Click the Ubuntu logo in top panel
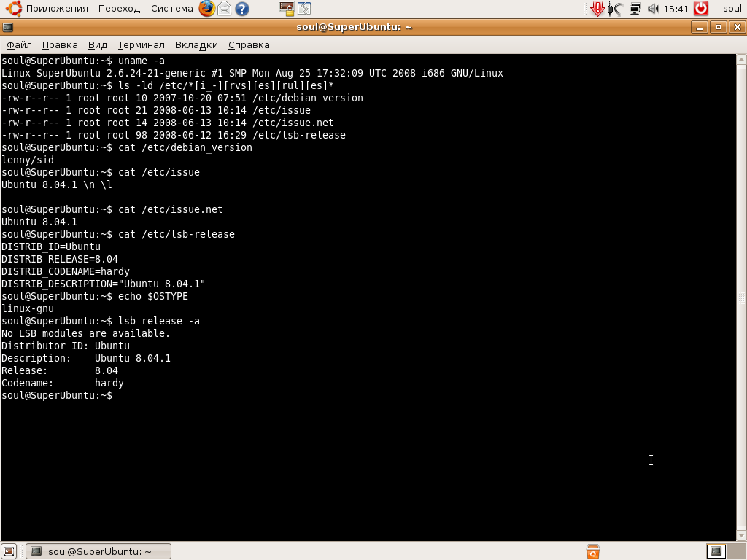 tap(13, 9)
